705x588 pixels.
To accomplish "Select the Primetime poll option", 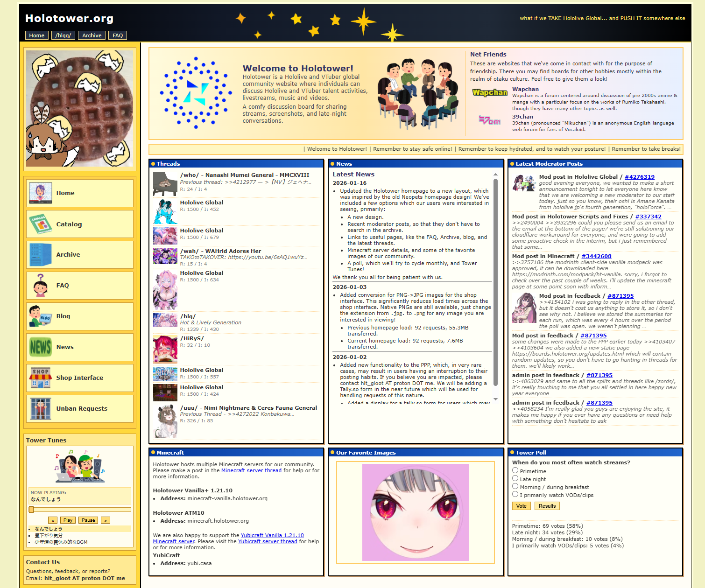I will pyautogui.click(x=515, y=470).
